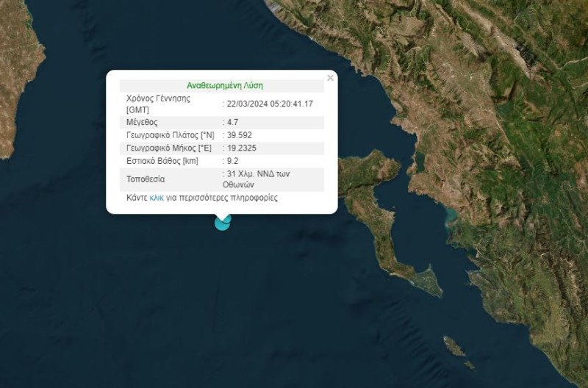The width and height of the screenshot is (588, 388).
Task: Click the large earthquake epicenter marker
Action: click(221, 223)
